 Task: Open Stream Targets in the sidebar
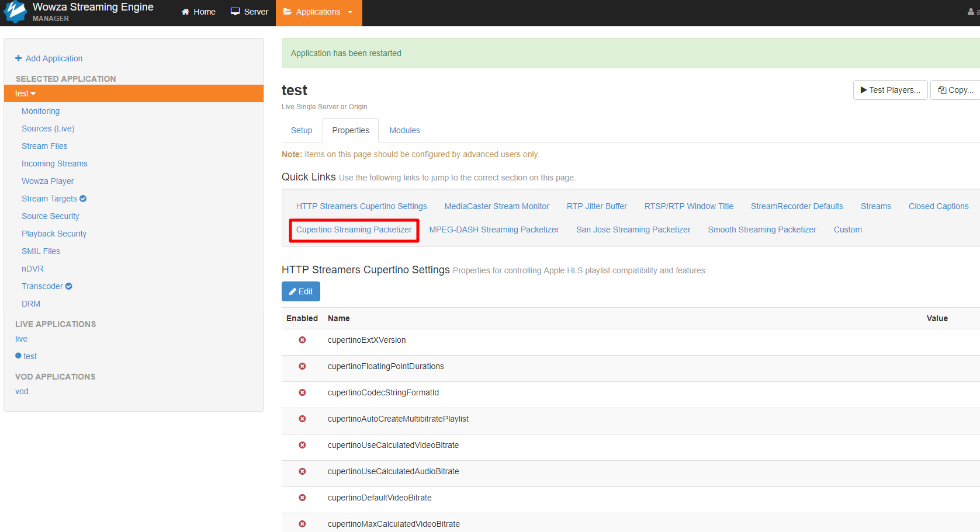[x=49, y=199]
